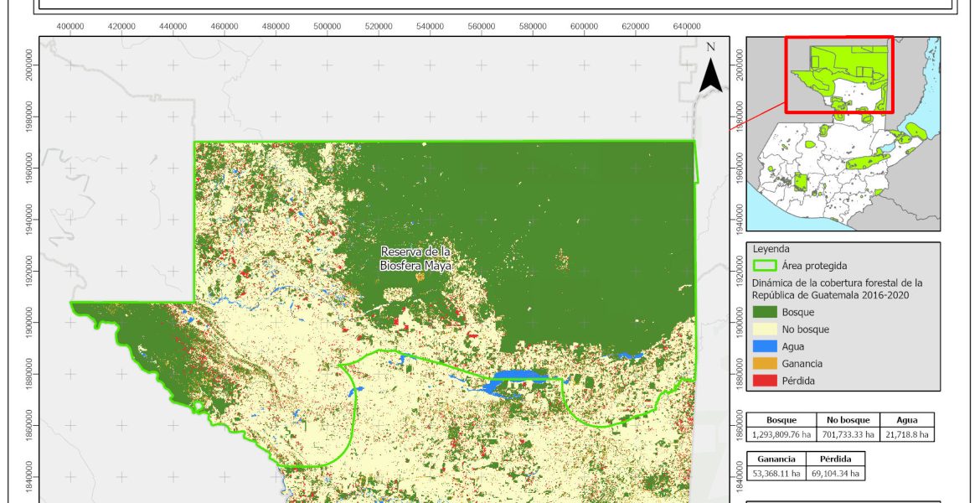Select the pale yellow No bosque swatch

click(764, 329)
